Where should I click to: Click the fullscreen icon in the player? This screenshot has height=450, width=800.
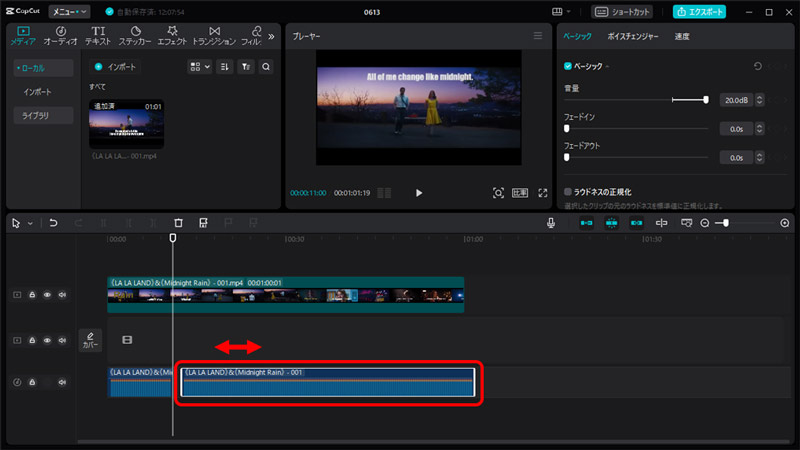click(544, 193)
